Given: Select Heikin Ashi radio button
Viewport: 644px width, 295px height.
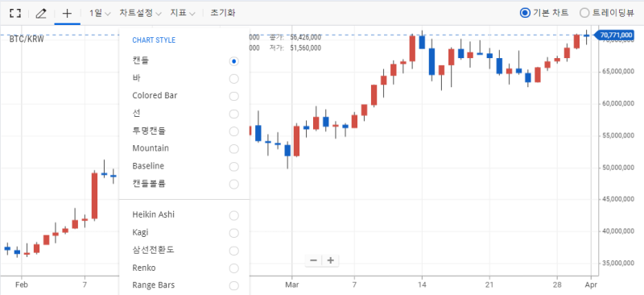Looking at the screenshot, I should (x=233, y=215).
